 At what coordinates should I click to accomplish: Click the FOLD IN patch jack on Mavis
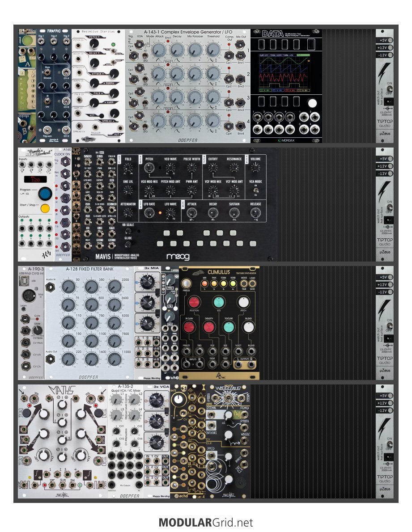coord(111,162)
